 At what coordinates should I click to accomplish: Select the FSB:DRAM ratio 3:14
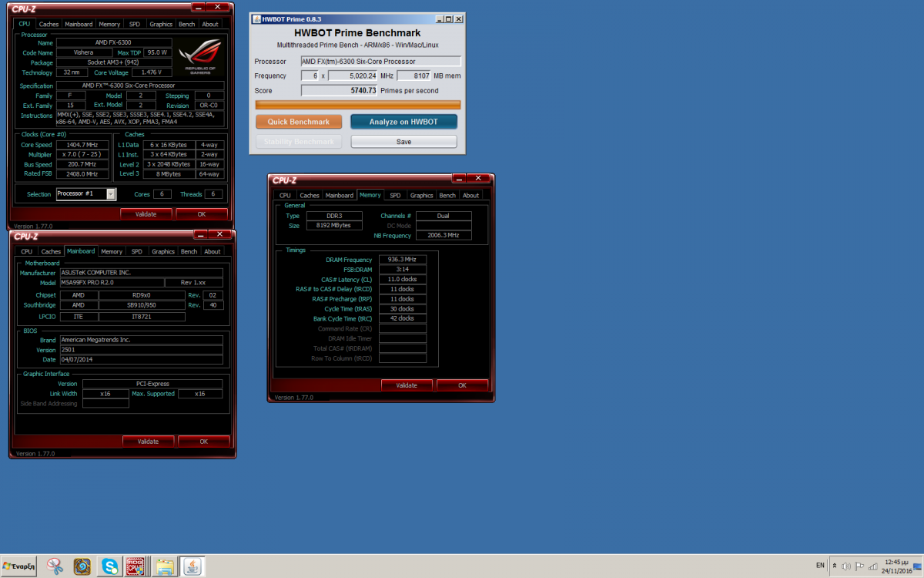tap(403, 269)
